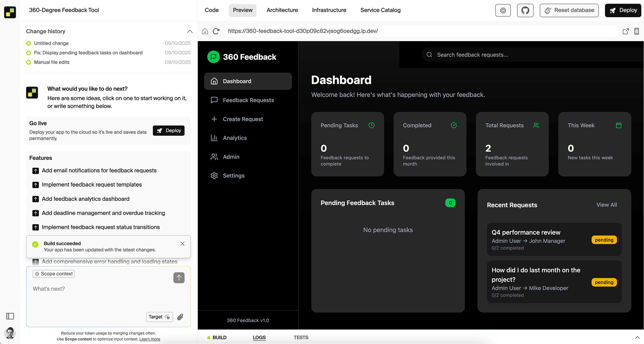This screenshot has height=344, width=644.
Task: Select the Feedback Requests chat icon
Action: [x=214, y=100]
